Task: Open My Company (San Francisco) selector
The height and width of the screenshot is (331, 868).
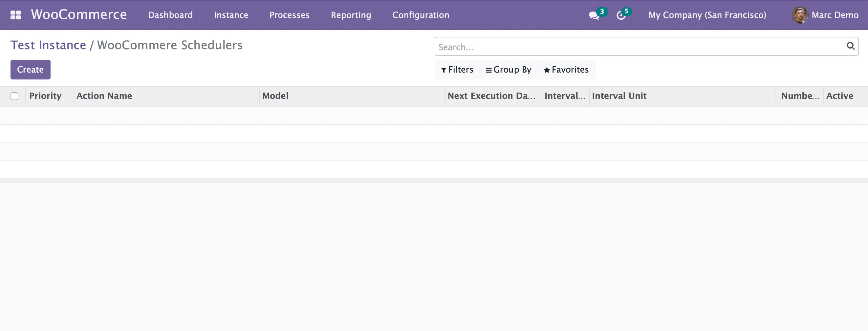Action: 707,15
